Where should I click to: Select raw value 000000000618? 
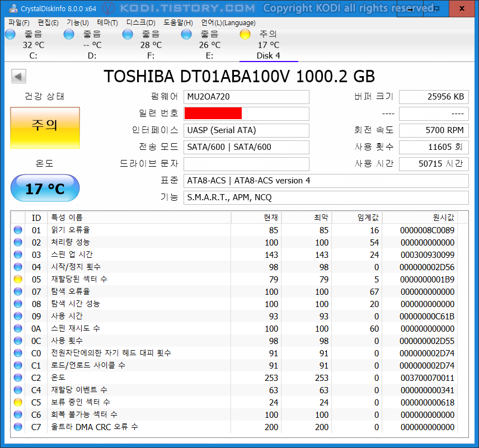428,403
